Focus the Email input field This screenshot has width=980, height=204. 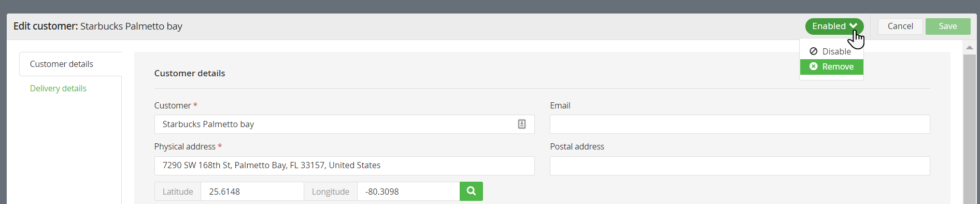(x=740, y=124)
